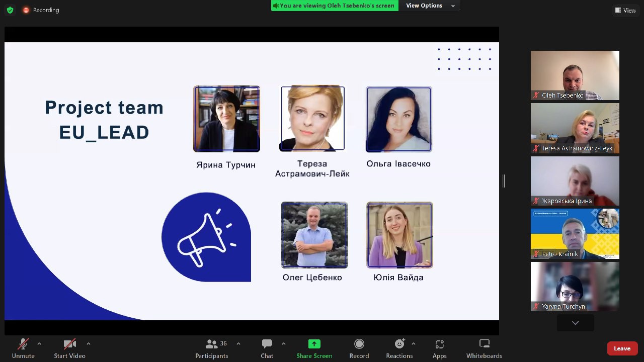Open the Participants panel
Viewport: 644px width, 362px height.
tap(212, 348)
